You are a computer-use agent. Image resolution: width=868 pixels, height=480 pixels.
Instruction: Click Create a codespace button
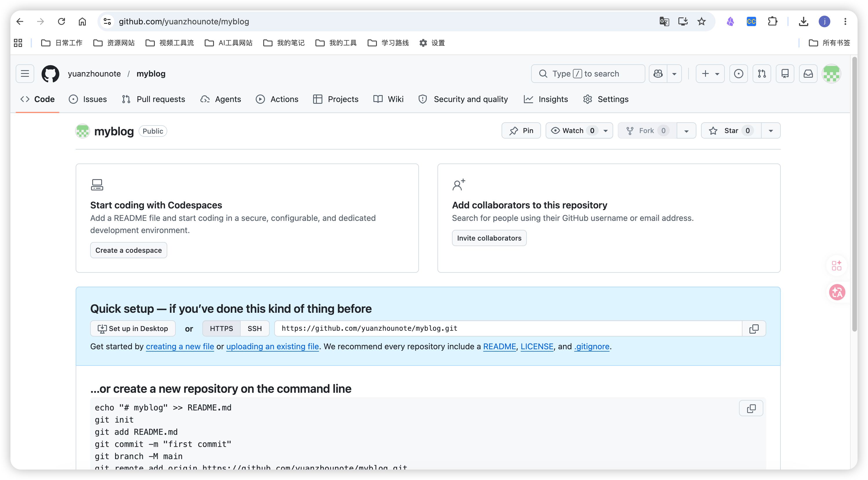[x=128, y=250]
